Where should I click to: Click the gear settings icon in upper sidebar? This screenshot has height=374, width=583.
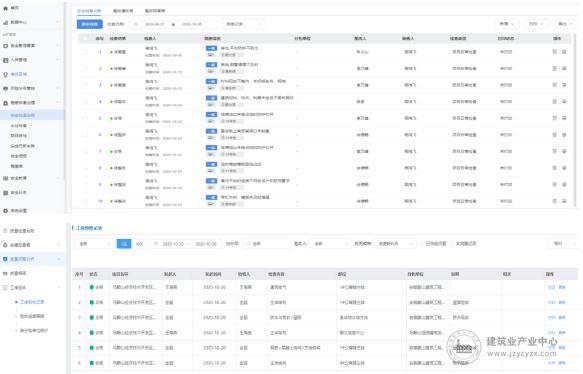[x=5, y=211]
